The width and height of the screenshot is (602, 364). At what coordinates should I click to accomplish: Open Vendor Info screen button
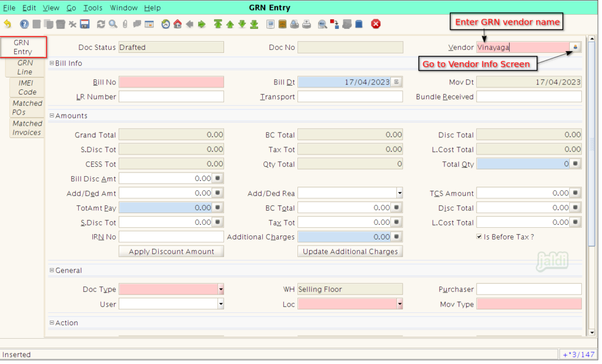tap(575, 47)
